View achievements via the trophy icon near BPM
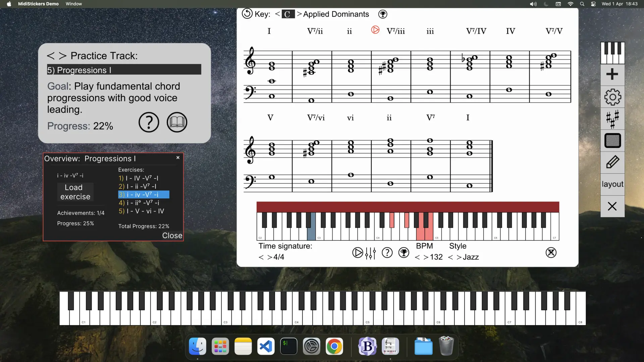Image resolution: width=644 pixels, height=362 pixels. 404,253
